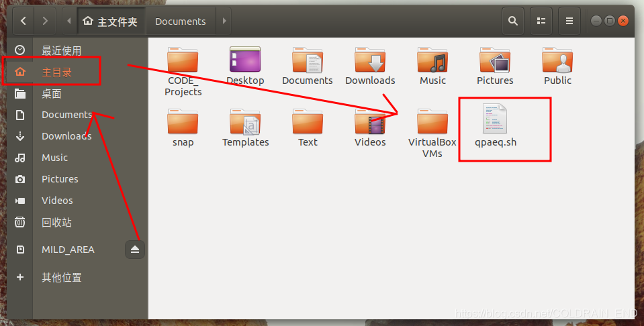The image size is (644, 326).
Task: Close the file manager window
Action: 623,21
